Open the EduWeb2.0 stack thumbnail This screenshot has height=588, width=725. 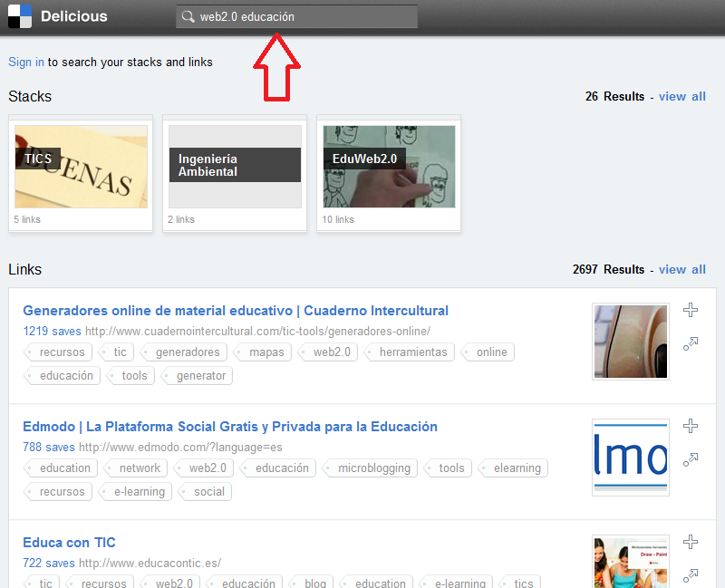[389, 167]
